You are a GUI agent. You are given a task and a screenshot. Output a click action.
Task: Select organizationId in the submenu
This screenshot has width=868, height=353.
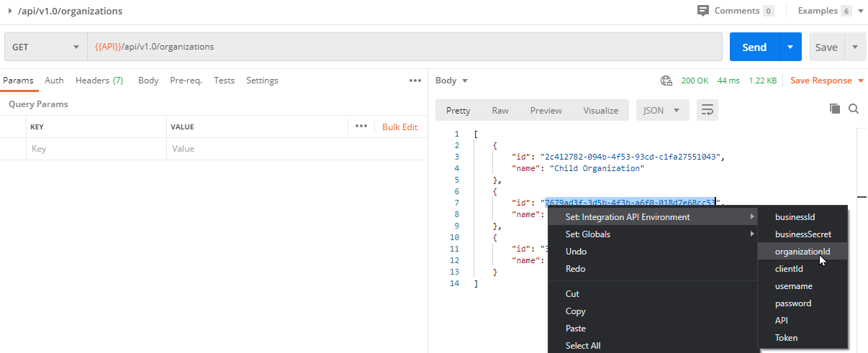pos(802,252)
